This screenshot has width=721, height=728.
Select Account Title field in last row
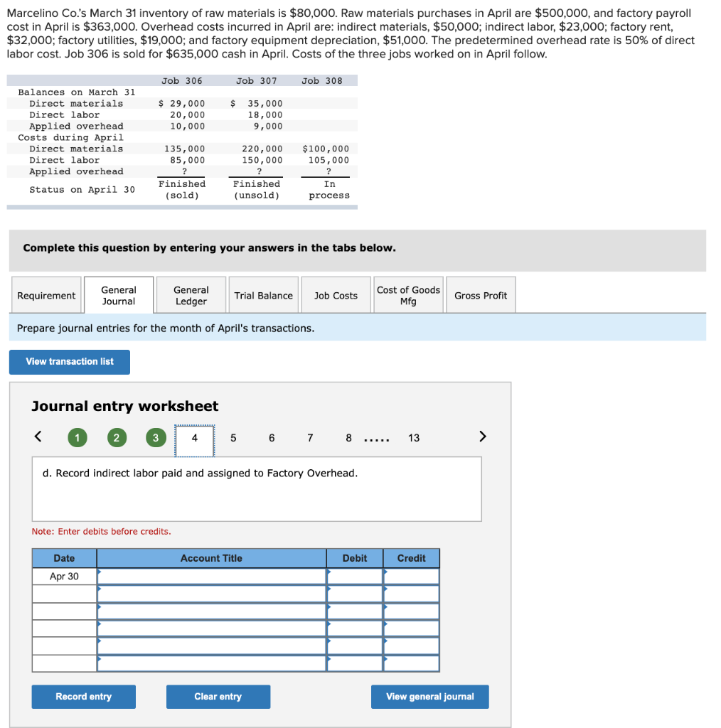212,663
